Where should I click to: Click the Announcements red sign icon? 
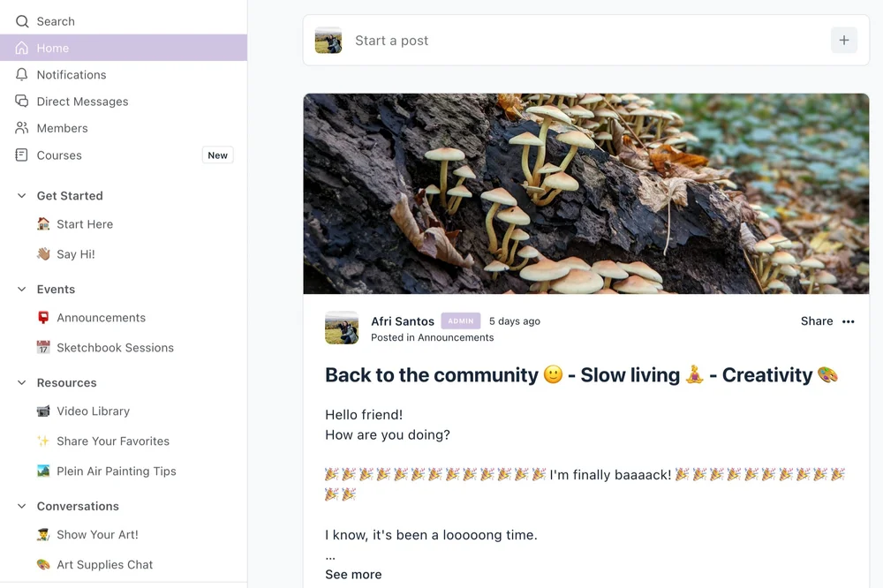[x=43, y=318]
